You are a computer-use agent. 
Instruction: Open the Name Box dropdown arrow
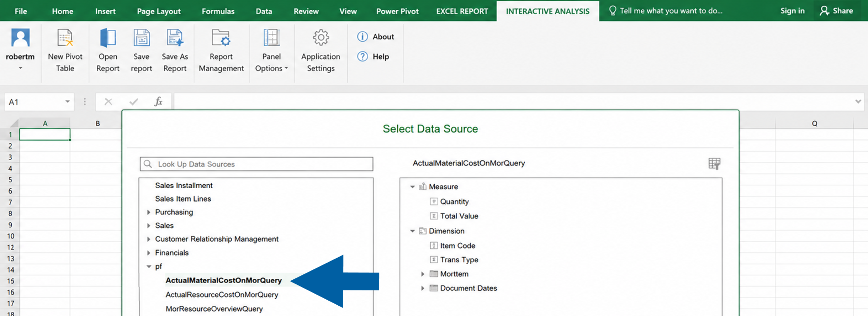[67, 102]
